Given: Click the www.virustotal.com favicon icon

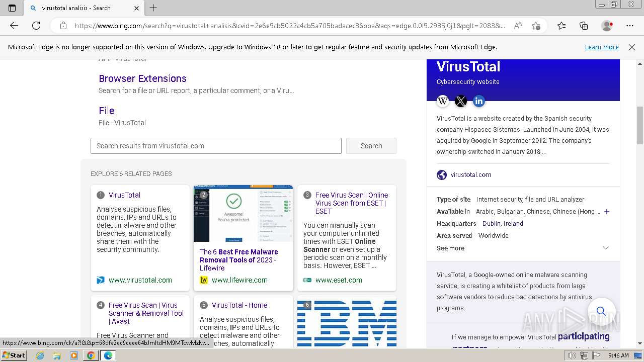Looking at the screenshot, I should tap(101, 280).
